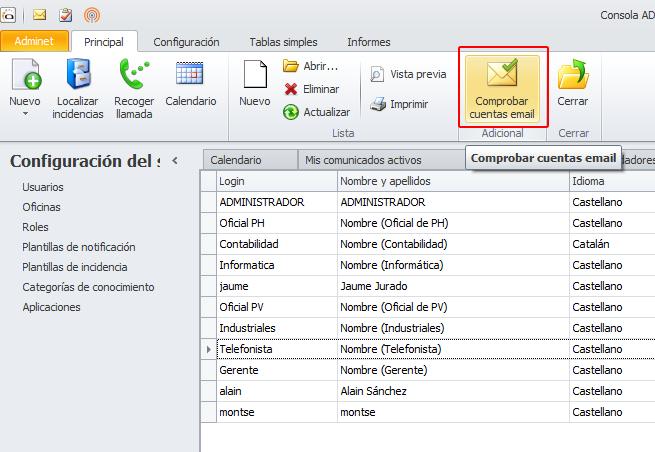This screenshot has height=452, width=655.
Task: Click the mail envelope quick-access icon
Action: [39, 15]
